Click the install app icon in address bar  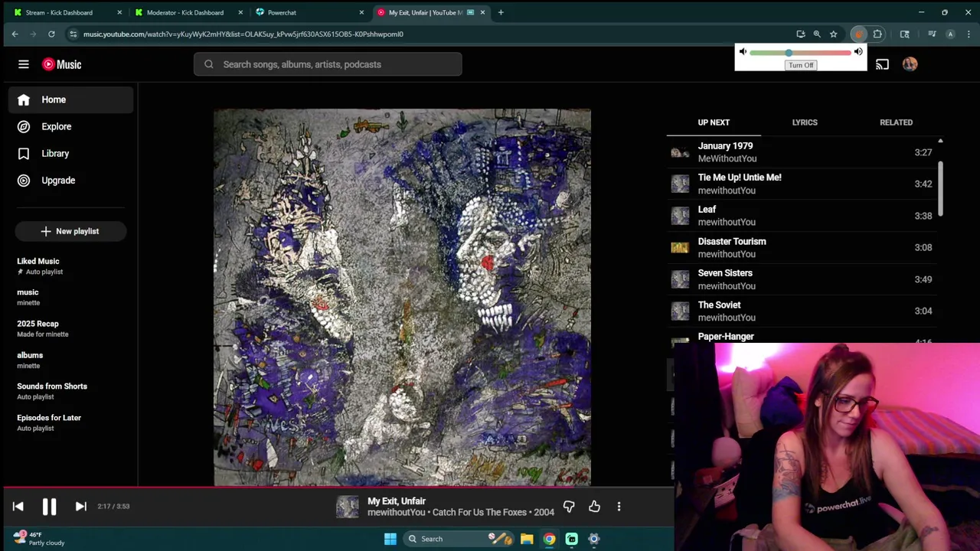click(x=801, y=34)
